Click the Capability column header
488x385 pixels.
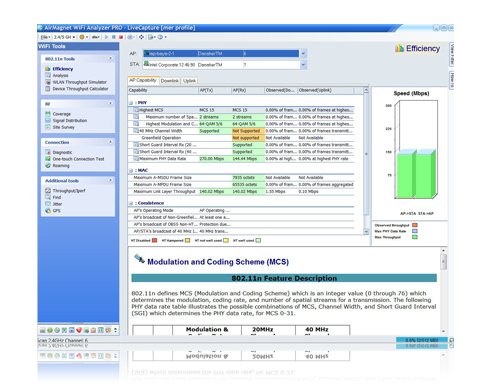point(163,90)
